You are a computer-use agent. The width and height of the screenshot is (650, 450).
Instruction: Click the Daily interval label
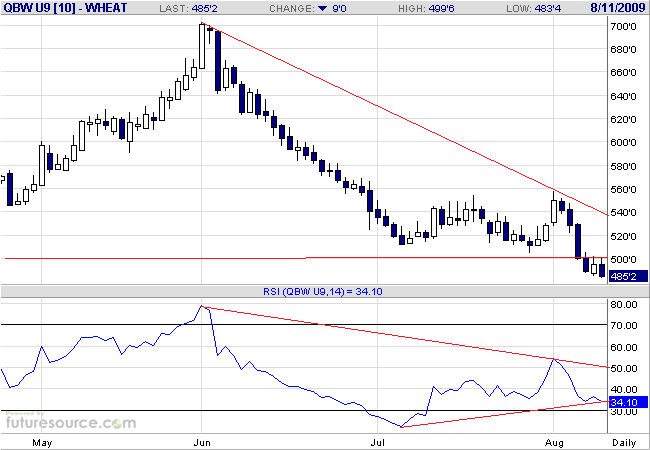pos(624,443)
